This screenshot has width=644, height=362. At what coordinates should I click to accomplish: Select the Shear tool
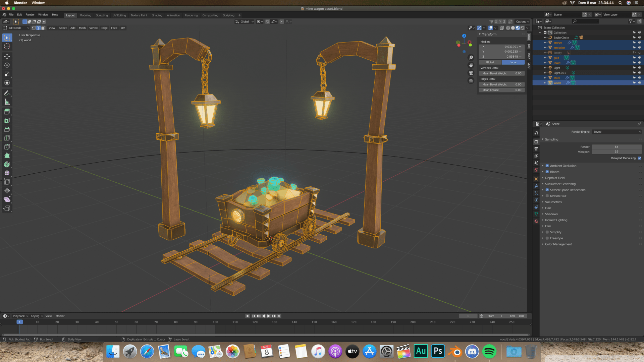click(x=7, y=199)
